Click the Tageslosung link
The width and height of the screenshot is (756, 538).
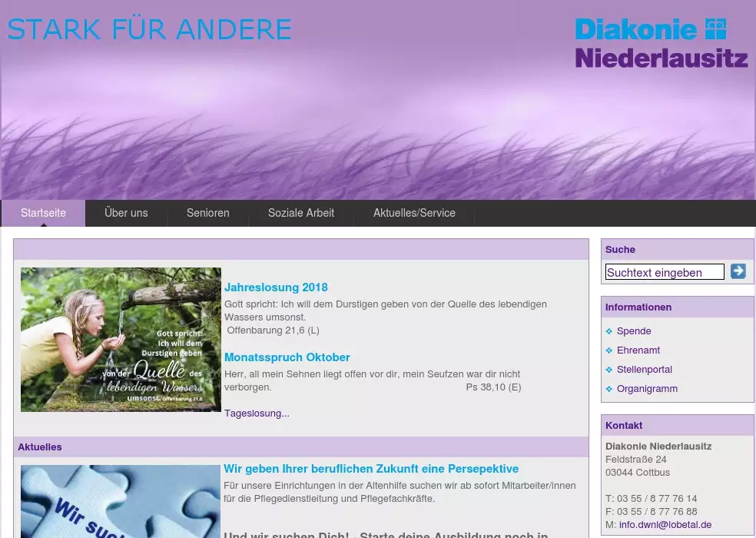[257, 413]
